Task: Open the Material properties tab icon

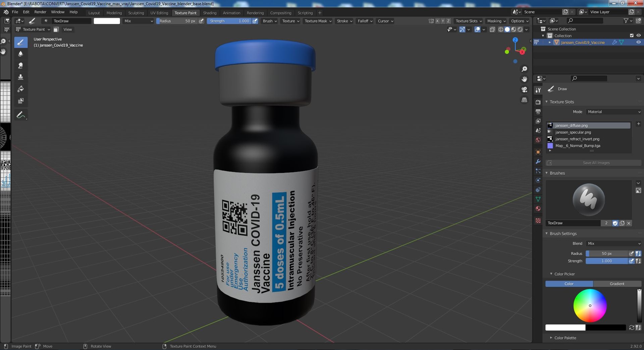Action: tap(538, 209)
